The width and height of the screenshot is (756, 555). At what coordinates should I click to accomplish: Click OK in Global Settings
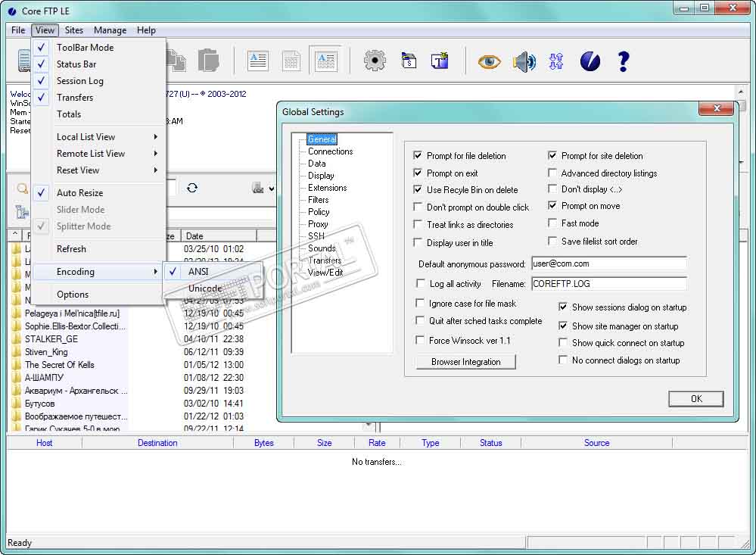coord(695,398)
